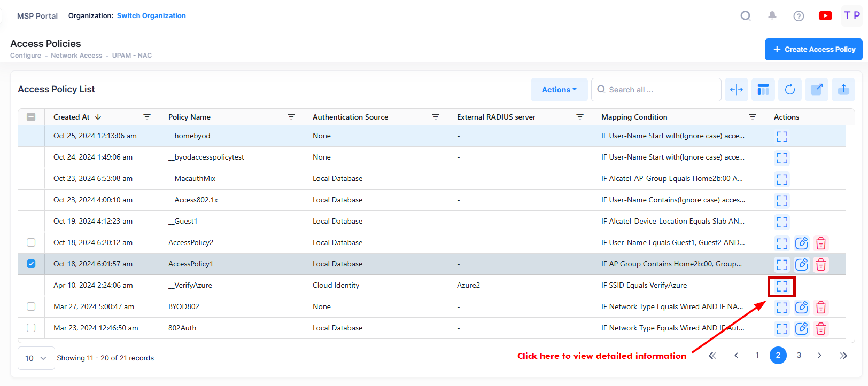
Task: Check the AccessPolicy2 row checkbox
Action: (x=31, y=242)
